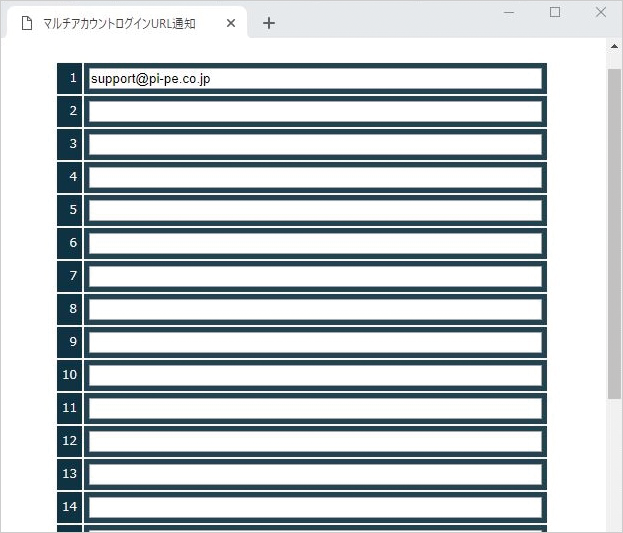
Task: Select the text box in row 13
Action: [x=315, y=475]
